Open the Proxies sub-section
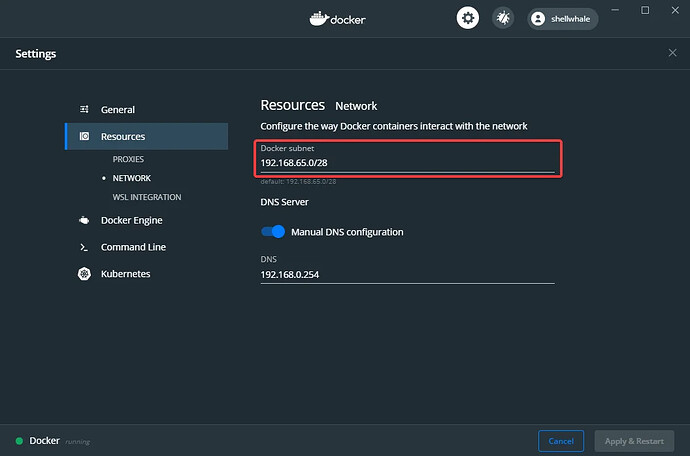This screenshot has width=690, height=456. 129,160
